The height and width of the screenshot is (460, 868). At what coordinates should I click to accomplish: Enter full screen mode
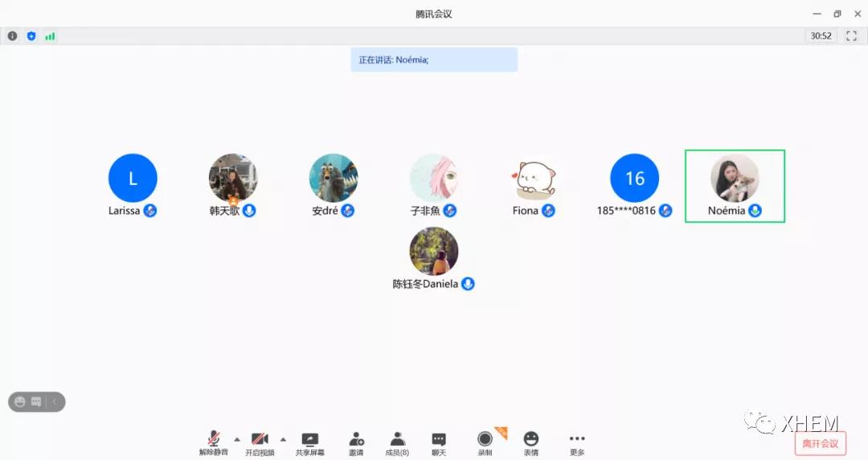click(851, 36)
